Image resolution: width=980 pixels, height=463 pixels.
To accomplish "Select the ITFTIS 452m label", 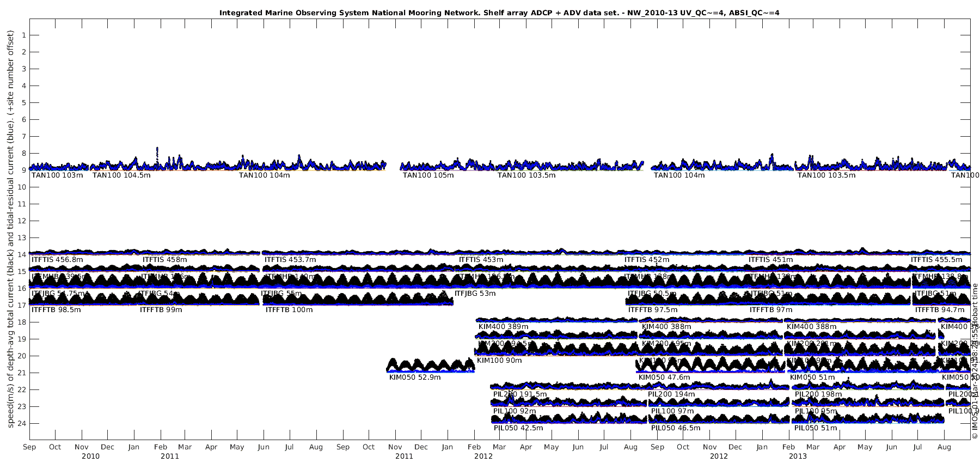I will [x=647, y=260].
